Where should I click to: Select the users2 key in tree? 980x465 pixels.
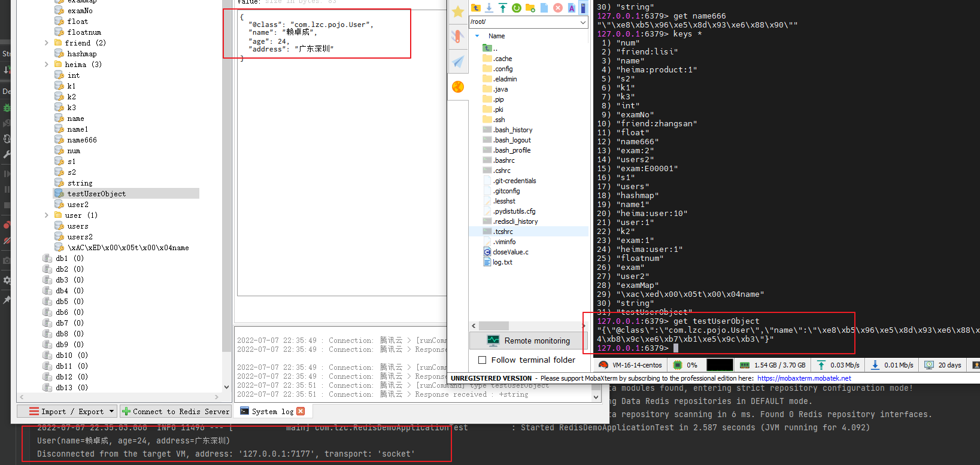pyautogui.click(x=80, y=237)
